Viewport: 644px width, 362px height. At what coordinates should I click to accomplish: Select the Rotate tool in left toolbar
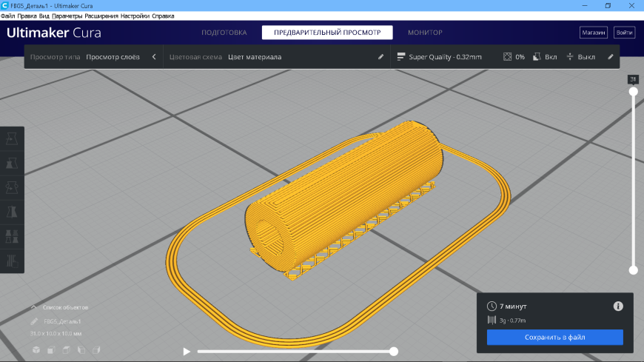click(12, 187)
